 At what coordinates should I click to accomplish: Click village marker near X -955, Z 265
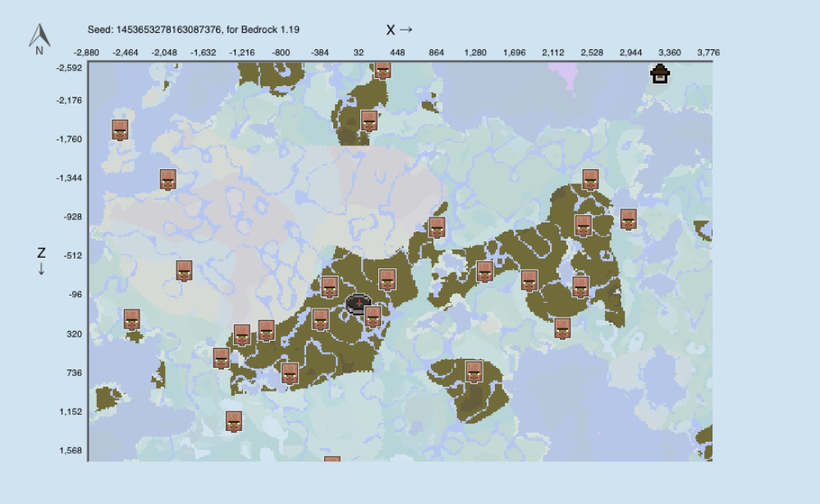point(266,331)
